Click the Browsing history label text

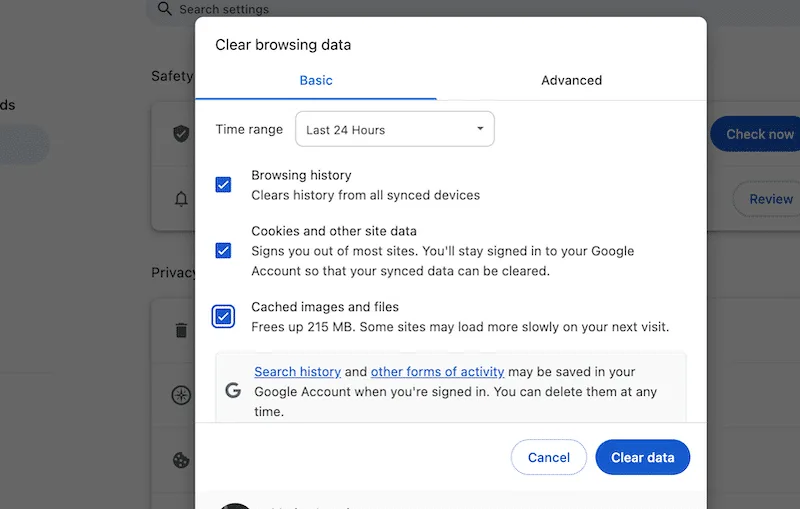(x=301, y=175)
